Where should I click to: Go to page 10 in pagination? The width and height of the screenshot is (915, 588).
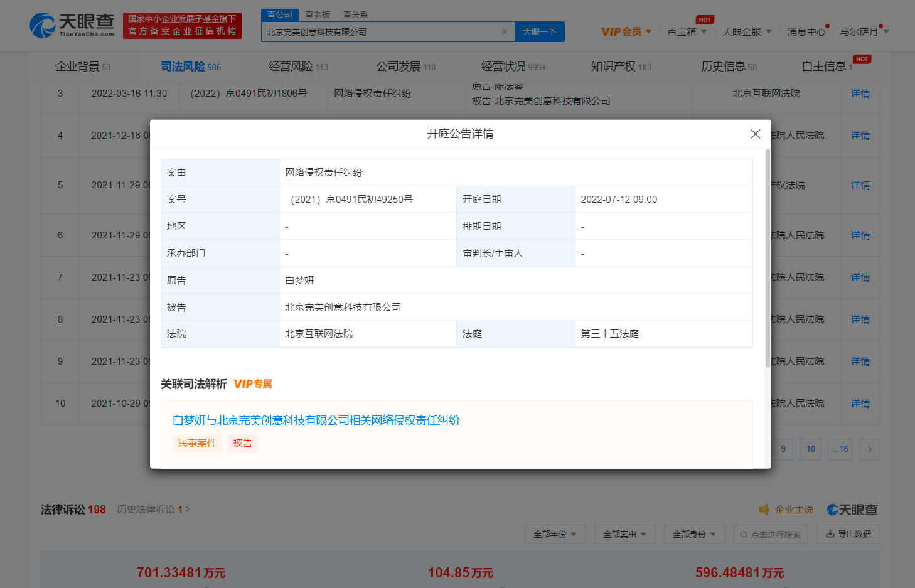810,449
